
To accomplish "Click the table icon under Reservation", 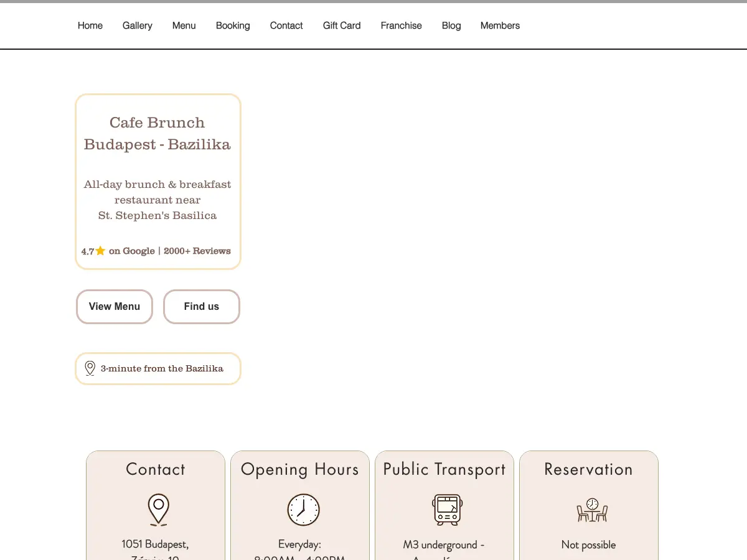I will click(x=592, y=510).
